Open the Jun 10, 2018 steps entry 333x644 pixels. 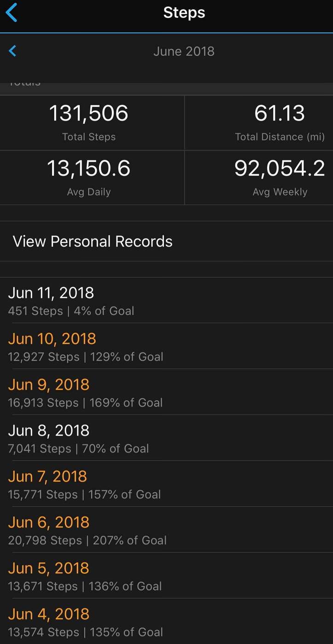[x=166, y=346]
